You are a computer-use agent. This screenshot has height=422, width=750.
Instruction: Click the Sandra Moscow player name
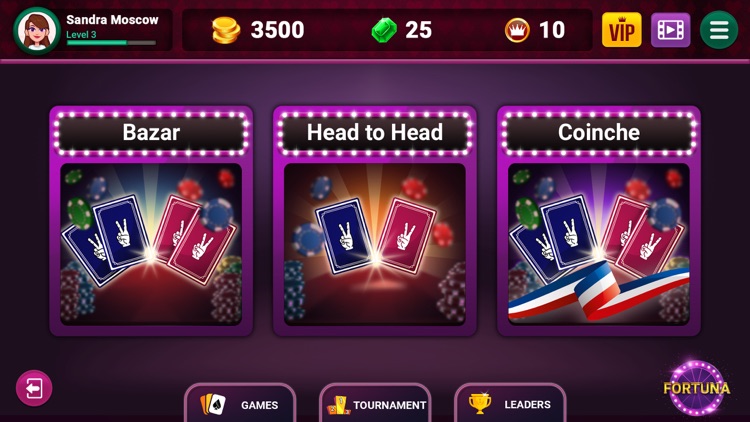pyautogui.click(x=112, y=20)
